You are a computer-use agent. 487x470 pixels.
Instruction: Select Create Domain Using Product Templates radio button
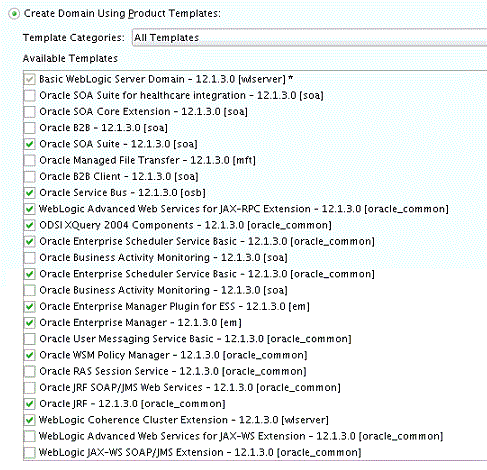pos(14,14)
